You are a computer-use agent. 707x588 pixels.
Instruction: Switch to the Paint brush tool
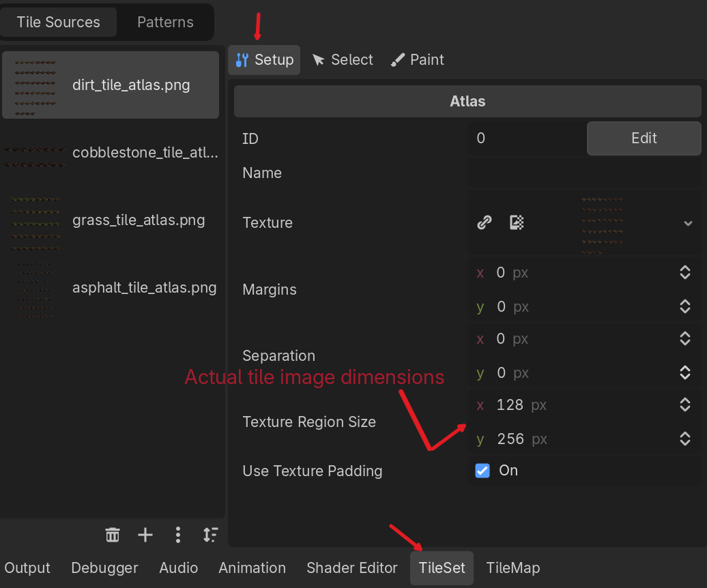(x=418, y=60)
